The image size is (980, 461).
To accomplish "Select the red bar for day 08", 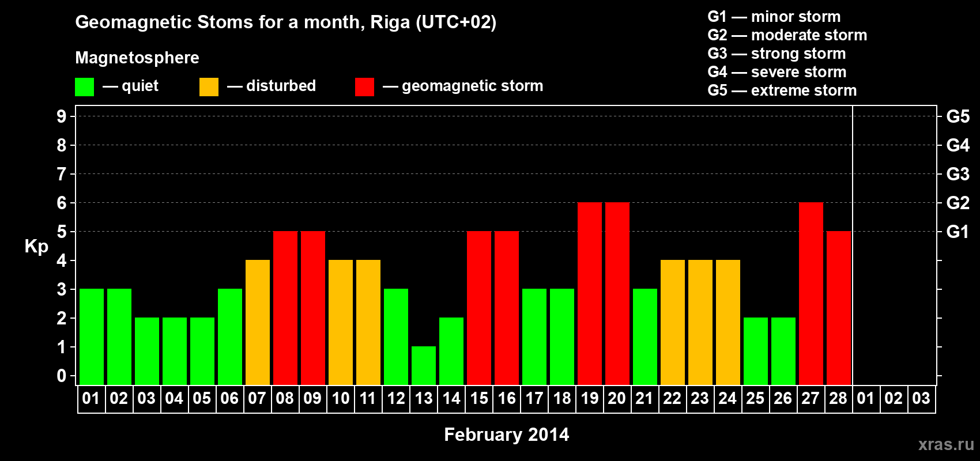I will click(285, 308).
